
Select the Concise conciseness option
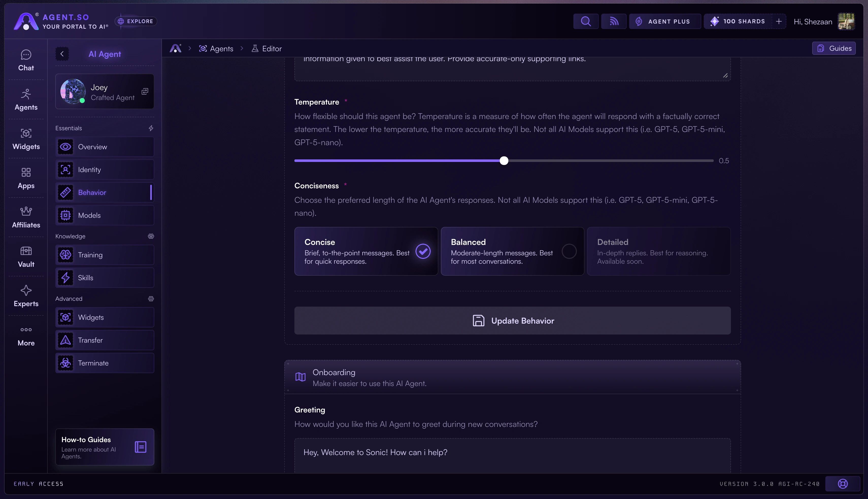coord(366,251)
